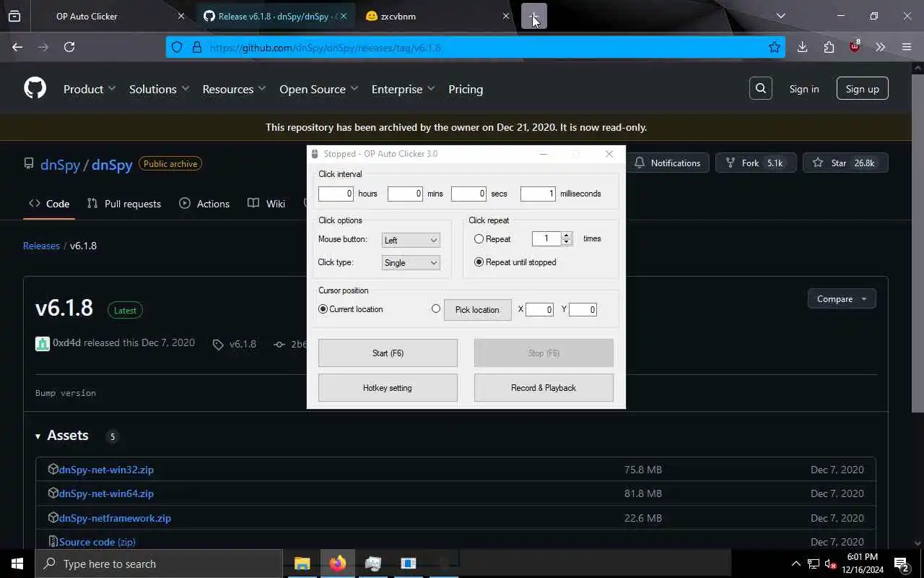The image size is (924, 578).
Task: Switch to the Code tab
Action: (x=49, y=204)
